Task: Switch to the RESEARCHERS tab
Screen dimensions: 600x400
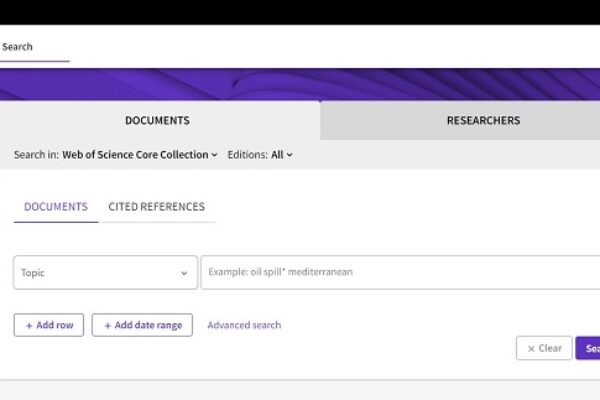Action: click(483, 121)
